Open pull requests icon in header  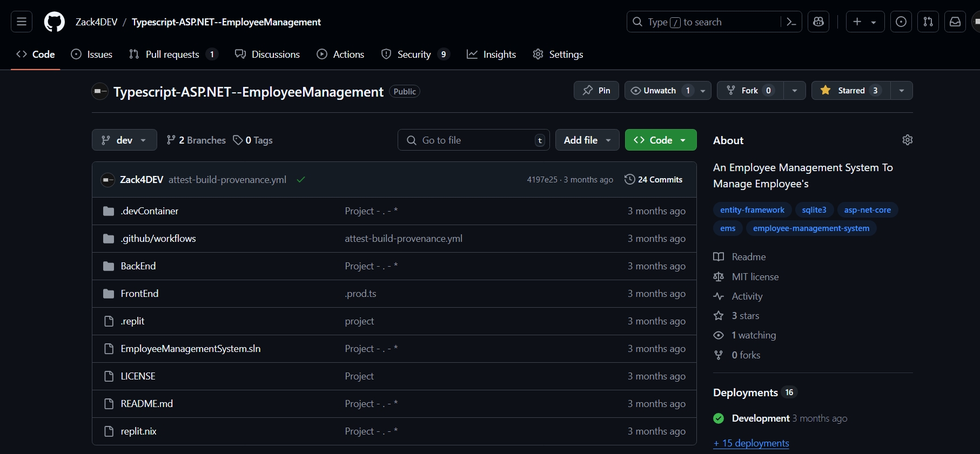coord(928,22)
